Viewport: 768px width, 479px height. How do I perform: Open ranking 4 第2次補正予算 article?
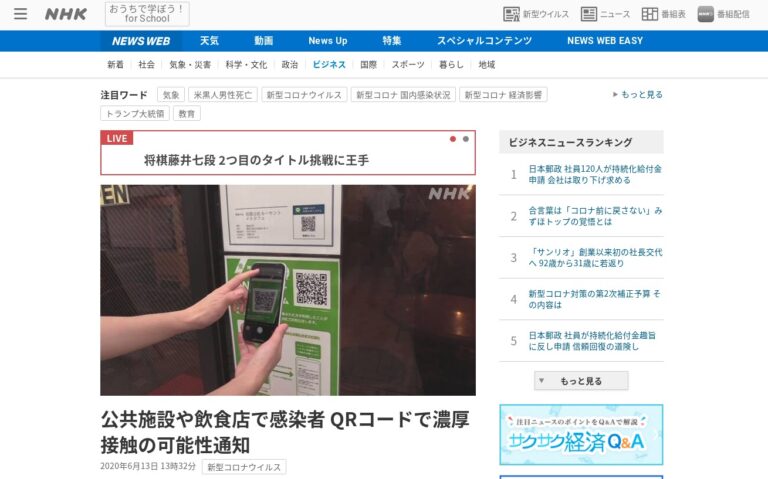click(594, 299)
